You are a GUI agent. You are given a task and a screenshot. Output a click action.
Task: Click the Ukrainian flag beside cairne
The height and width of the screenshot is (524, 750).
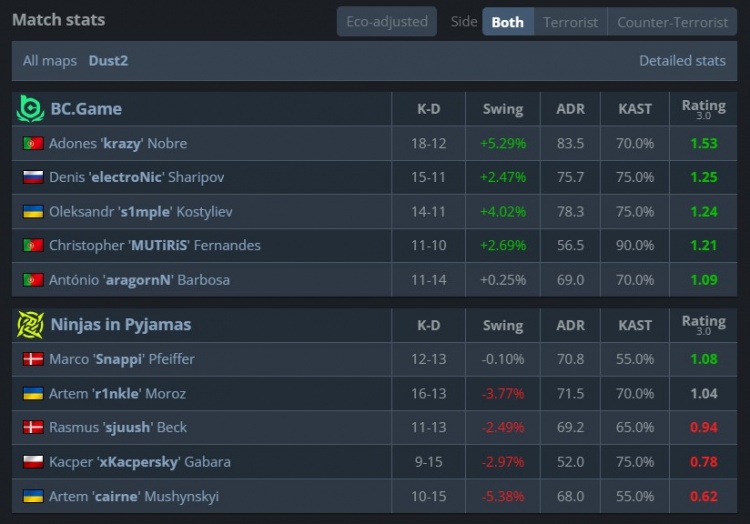point(33,495)
